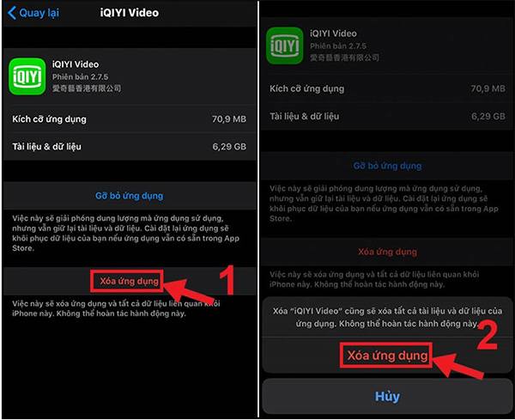Tap the iQIYI Video title in navigation bar
The height and width of the screenshot is (420, 515).
click(127, 13)
